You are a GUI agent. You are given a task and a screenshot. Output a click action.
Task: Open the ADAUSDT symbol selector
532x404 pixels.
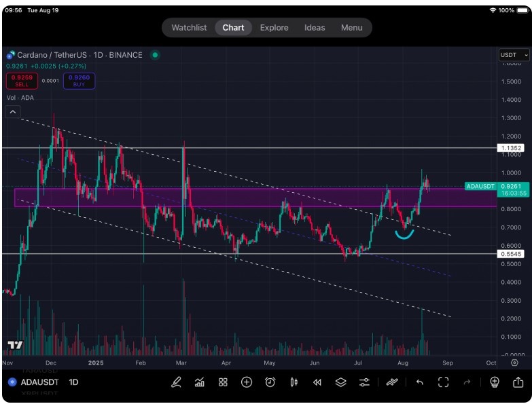click(39, 382)
